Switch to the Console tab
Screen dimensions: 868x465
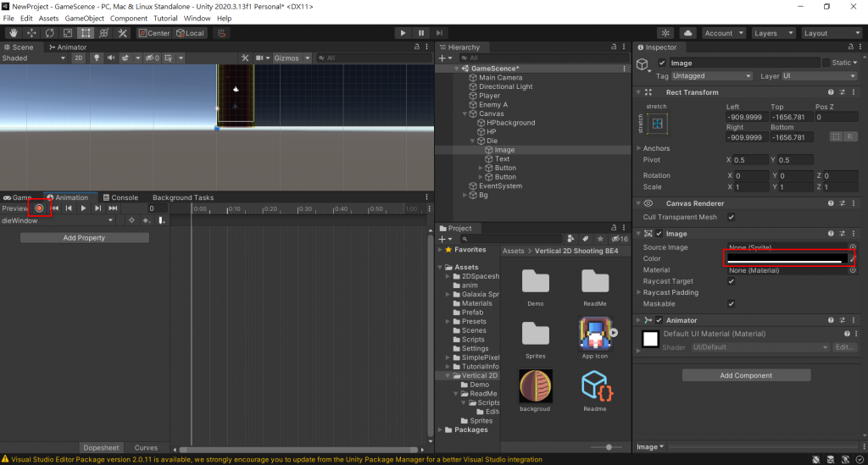(120, 197)
